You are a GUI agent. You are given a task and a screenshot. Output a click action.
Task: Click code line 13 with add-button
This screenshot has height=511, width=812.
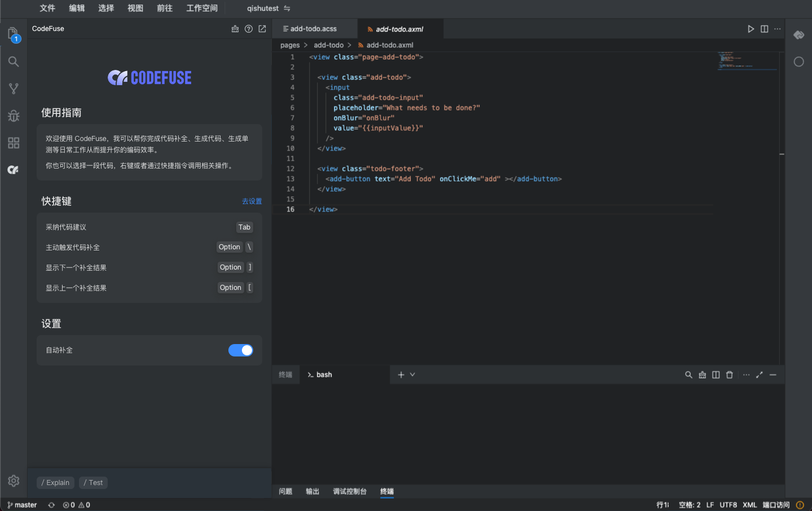443,179
